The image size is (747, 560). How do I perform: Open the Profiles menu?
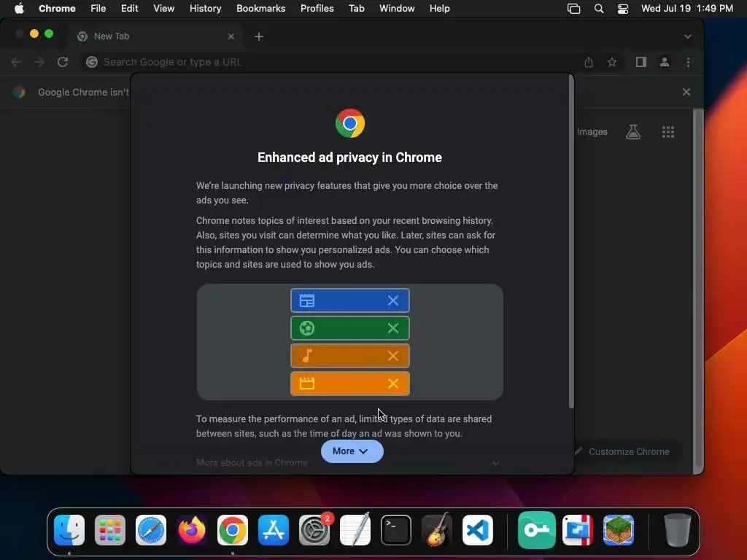317,8
